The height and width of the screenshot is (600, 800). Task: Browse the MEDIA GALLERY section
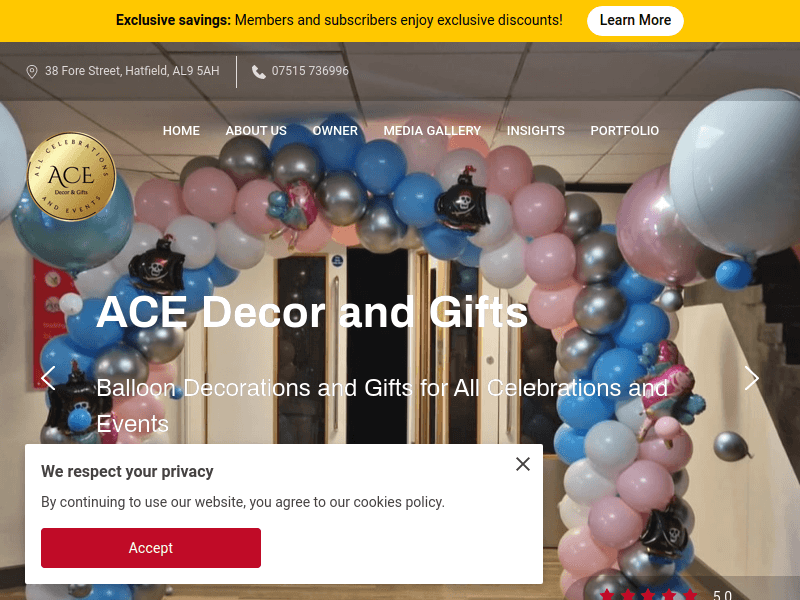(432, 130)
